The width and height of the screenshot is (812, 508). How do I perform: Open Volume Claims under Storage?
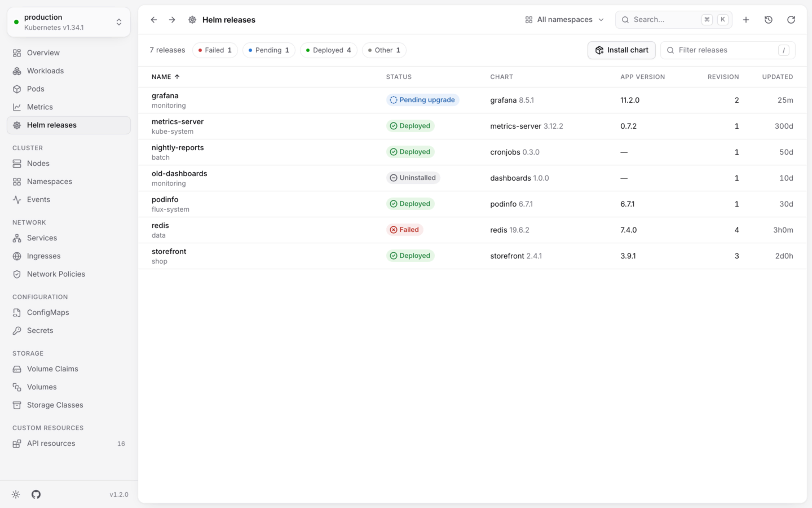pyautogui.click(x=69, y=369)
